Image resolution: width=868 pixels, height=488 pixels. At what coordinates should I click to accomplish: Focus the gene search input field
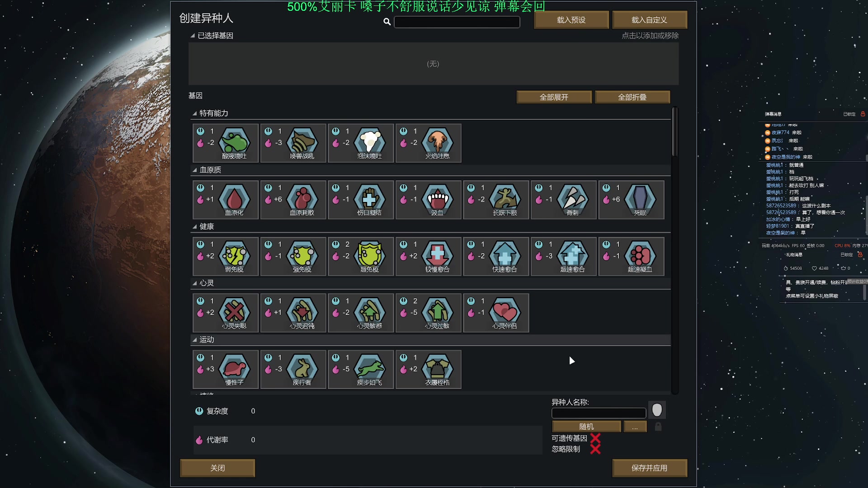pos(457,22)
